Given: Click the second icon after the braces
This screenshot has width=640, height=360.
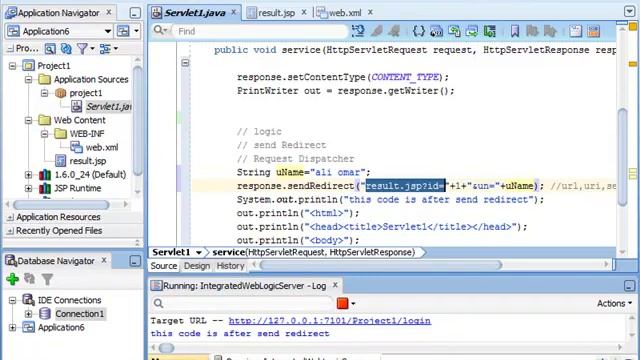Looking at the screenshot, I should pyautogui.click(x=454, y=31).
